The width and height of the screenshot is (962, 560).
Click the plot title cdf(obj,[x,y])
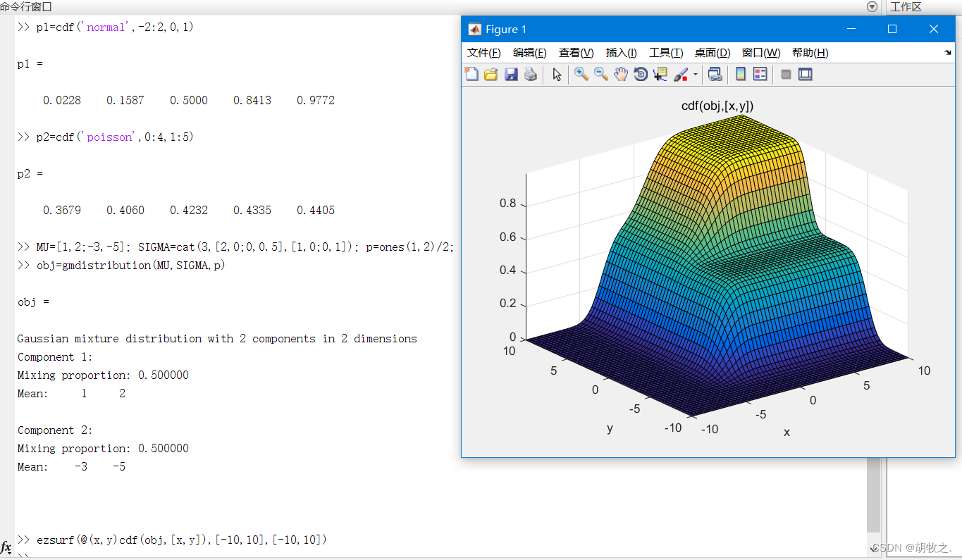717,106
